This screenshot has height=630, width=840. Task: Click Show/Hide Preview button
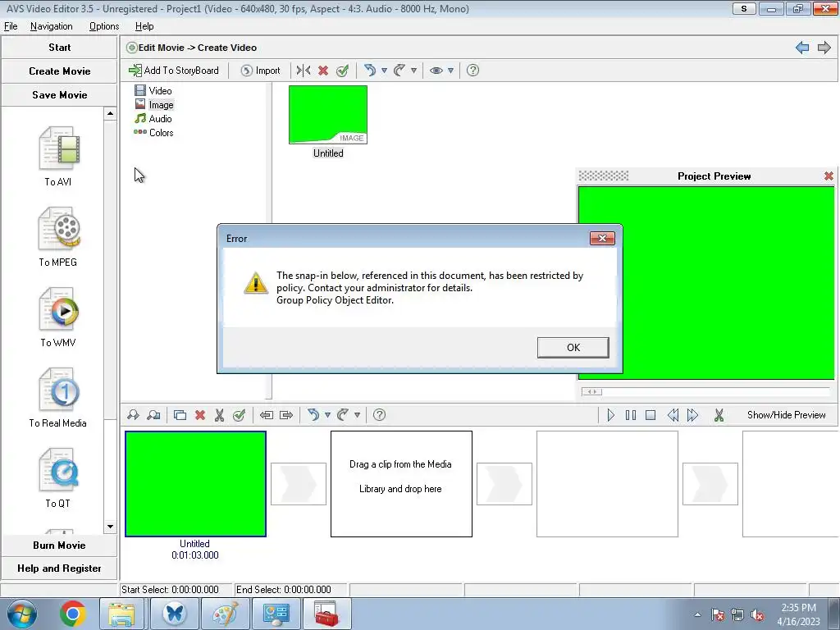coord(786,414)
